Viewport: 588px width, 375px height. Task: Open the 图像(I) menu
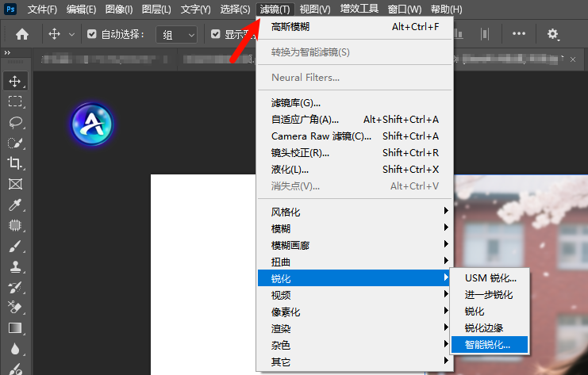click(x=119, y=9)
